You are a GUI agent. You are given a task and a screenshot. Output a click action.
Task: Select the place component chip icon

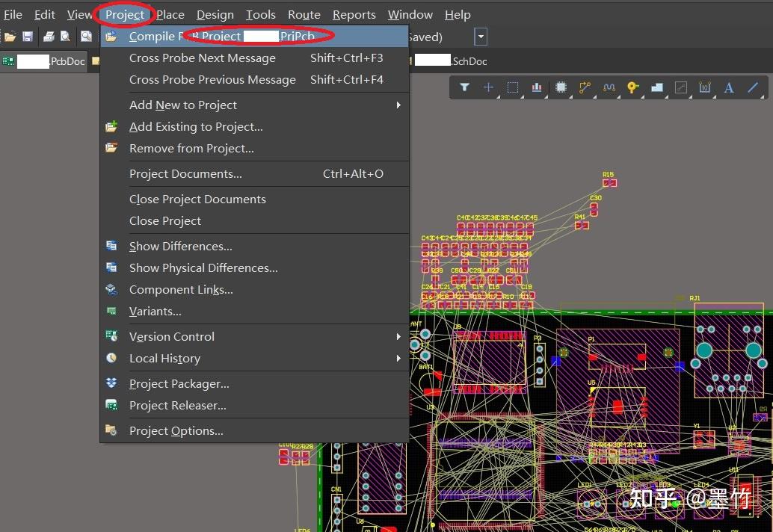pos(561,87)
